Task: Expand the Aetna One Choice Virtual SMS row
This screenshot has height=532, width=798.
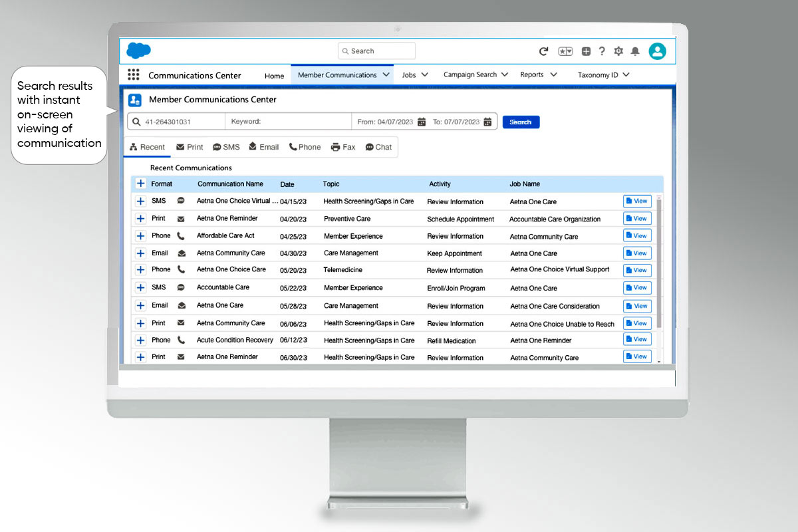Action: (x=140, y=201)
